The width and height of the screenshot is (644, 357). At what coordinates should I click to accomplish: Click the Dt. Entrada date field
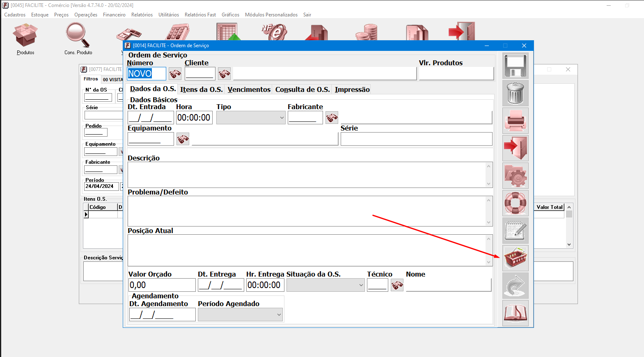tap(151, 118)
